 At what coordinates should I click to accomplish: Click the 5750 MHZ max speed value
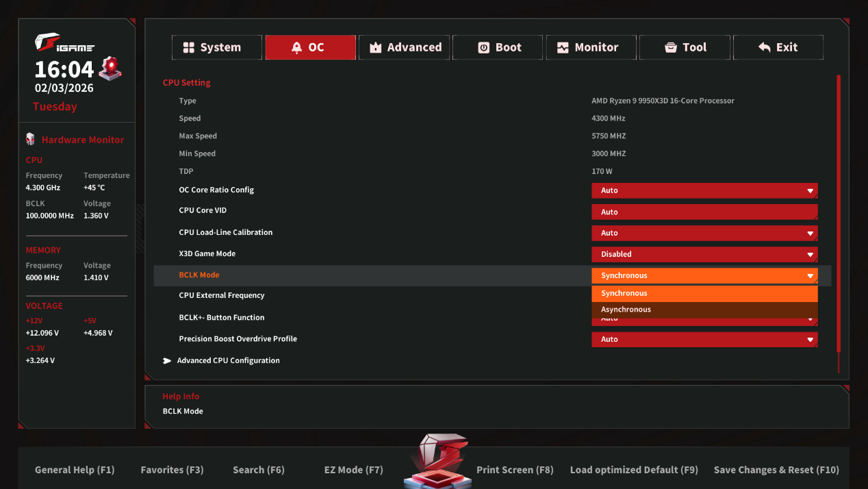(609, 136)
